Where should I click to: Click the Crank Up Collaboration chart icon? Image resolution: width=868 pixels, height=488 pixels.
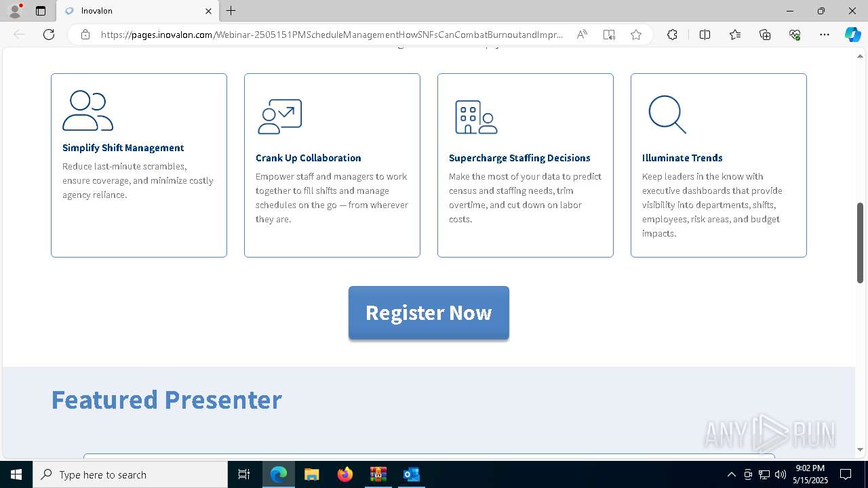coord(279,117)
